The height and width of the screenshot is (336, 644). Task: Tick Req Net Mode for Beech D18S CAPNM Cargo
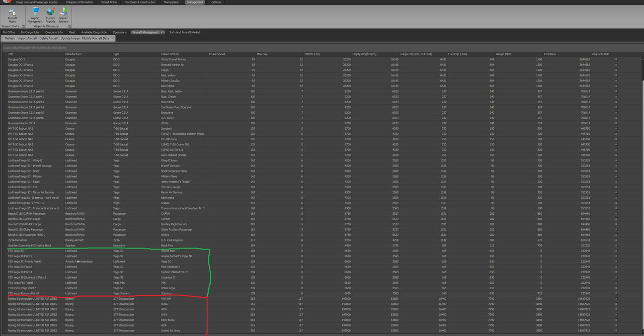[x=616, y=219]
